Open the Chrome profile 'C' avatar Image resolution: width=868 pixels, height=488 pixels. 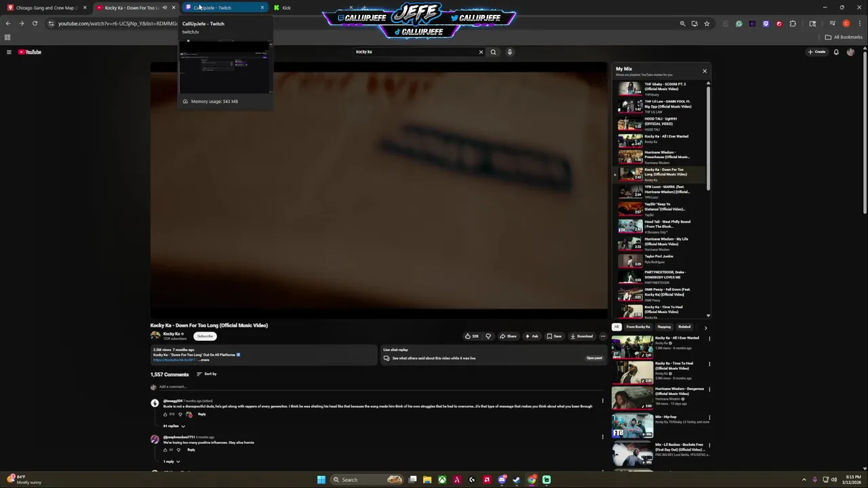pos(846,24)
